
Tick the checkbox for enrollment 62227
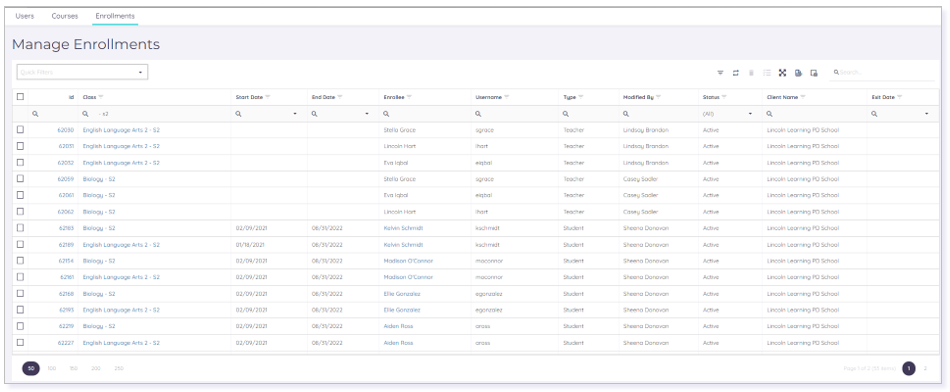(21, 342)
